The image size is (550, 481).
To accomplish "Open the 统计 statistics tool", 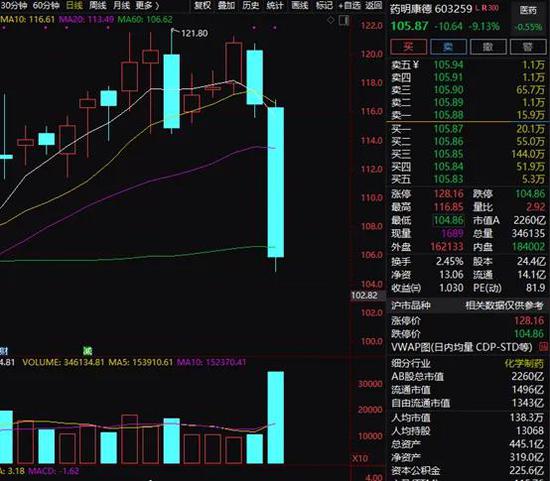I will click(x=275, y=6).
